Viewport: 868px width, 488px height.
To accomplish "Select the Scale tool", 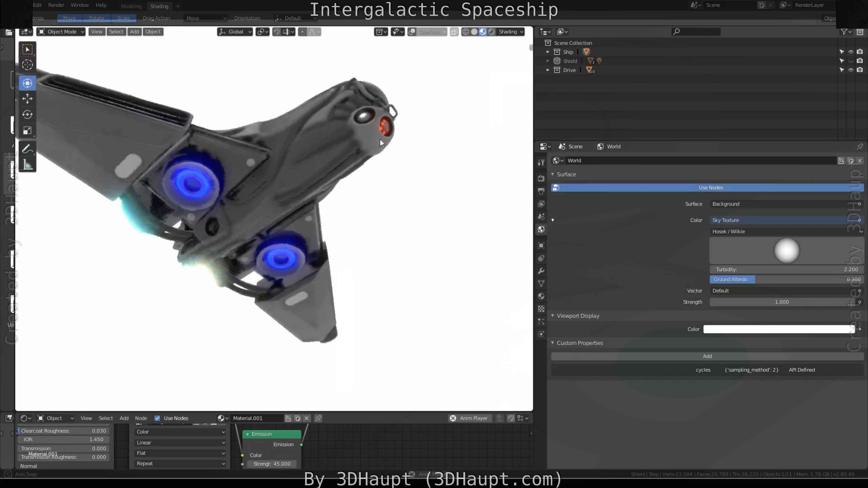I will pyautogui.click(x=27, y=131).
